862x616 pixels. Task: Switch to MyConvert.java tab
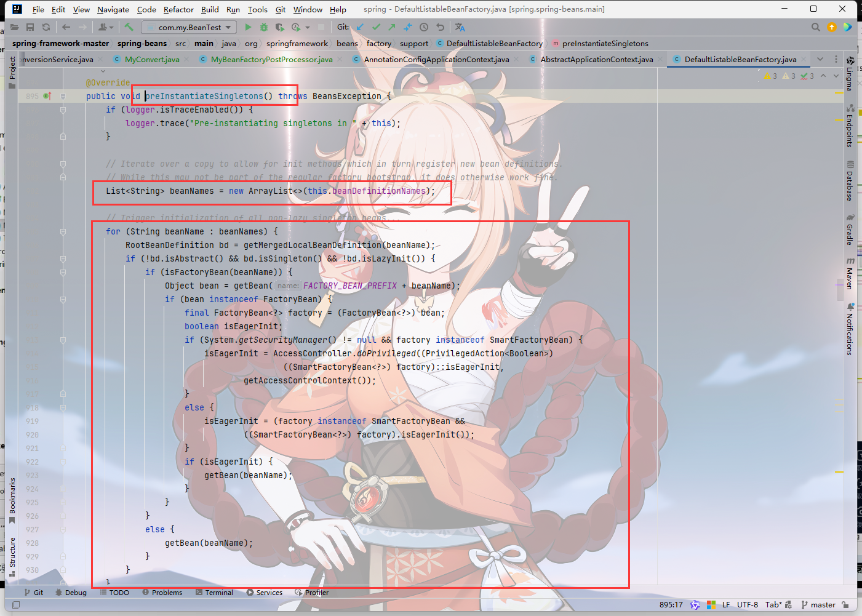pos(152,60)
